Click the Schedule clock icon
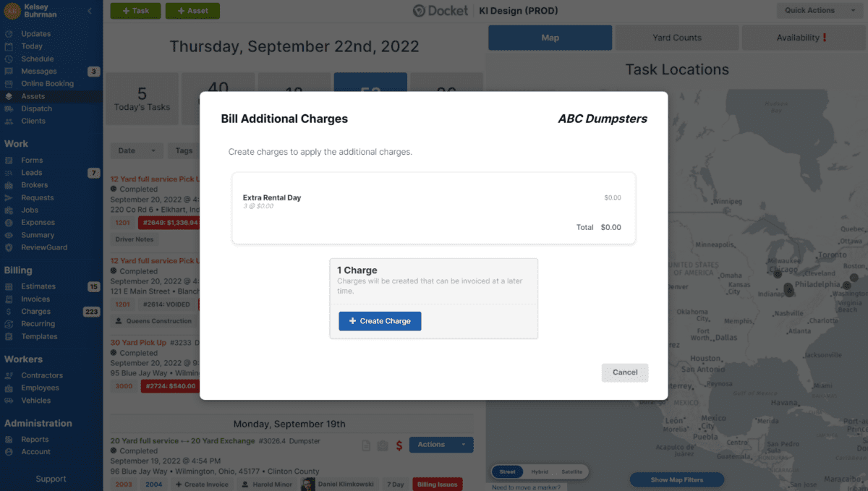The image size is (868, 491). [9, 59]
